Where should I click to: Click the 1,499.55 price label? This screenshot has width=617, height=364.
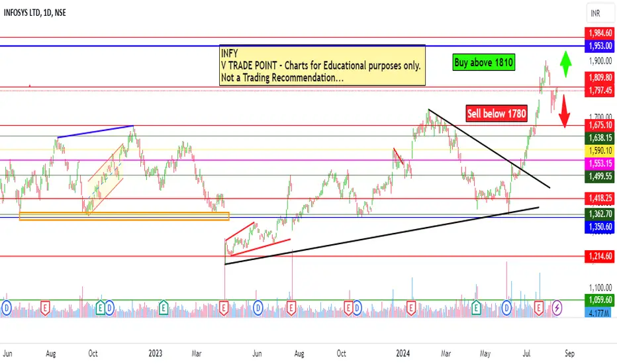tap(600, 176)
